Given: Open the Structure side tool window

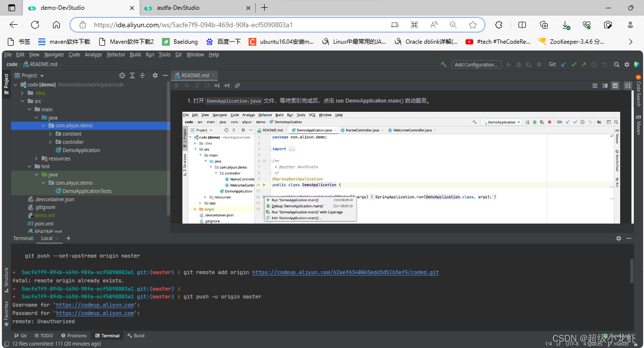Looking at the screenshot, I should [x=6, y=279].
